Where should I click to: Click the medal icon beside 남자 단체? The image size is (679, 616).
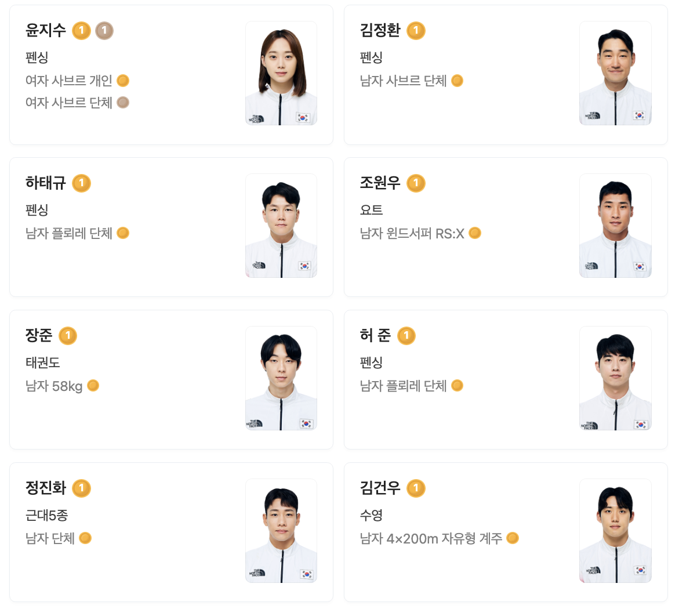pos(85,538)
